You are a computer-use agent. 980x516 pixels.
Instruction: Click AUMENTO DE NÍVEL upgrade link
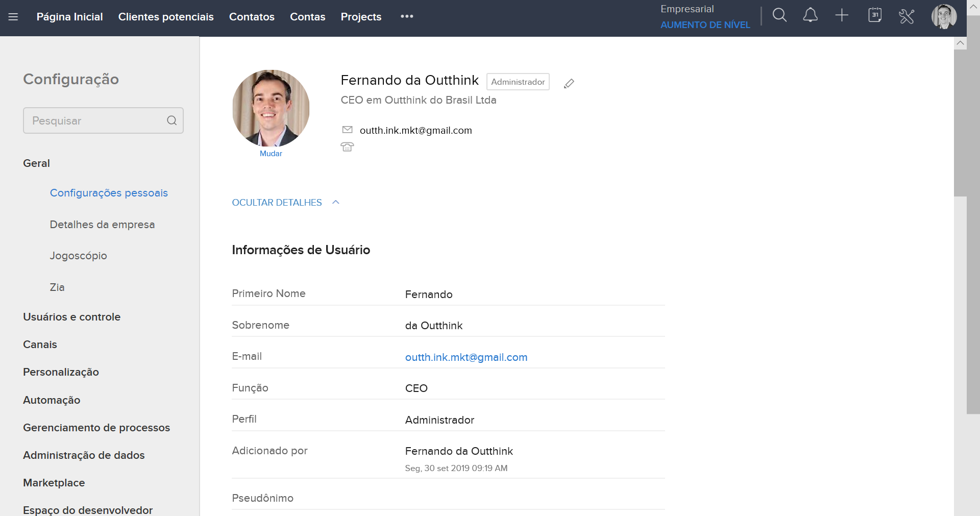705,24
